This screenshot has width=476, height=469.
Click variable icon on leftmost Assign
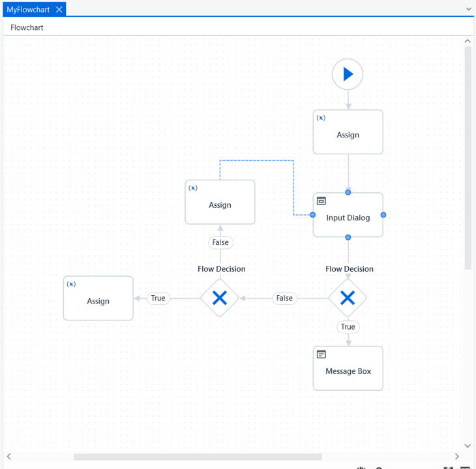(x=71, y=284)
